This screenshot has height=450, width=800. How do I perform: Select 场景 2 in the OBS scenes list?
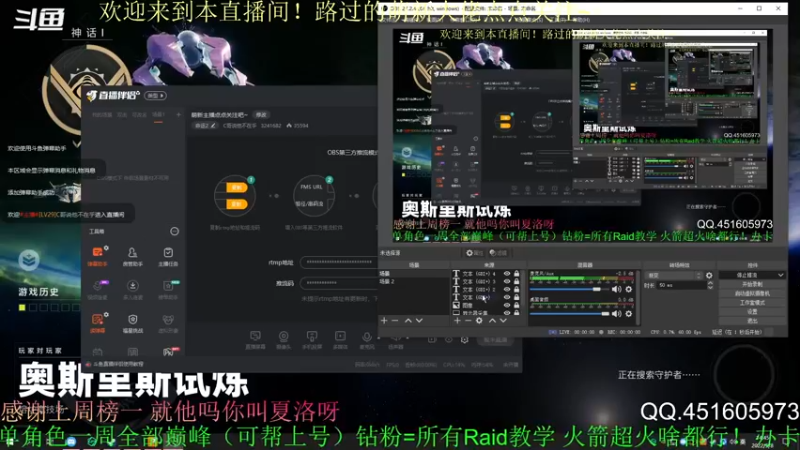coord(414,282)
